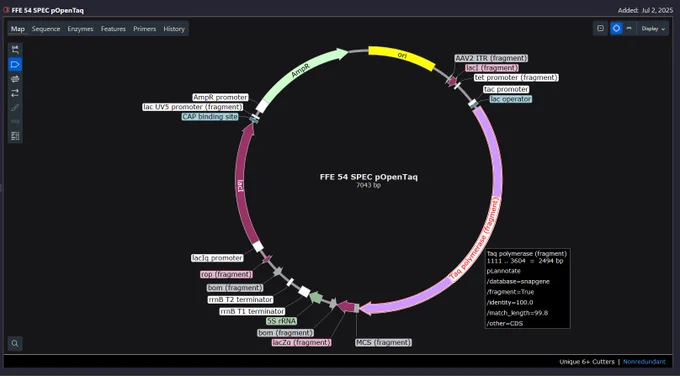Open the Primers tab
Screen dimensions: 680x376
tap(144, 29)
